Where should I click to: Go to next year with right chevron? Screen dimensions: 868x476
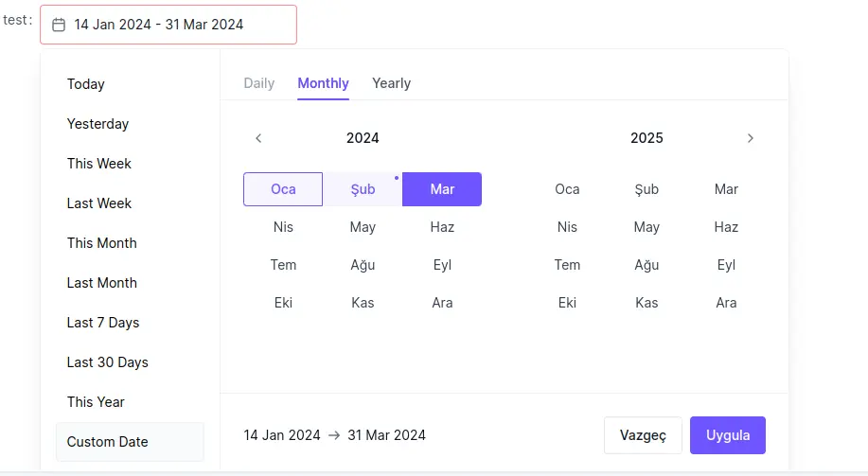[751, 138]
